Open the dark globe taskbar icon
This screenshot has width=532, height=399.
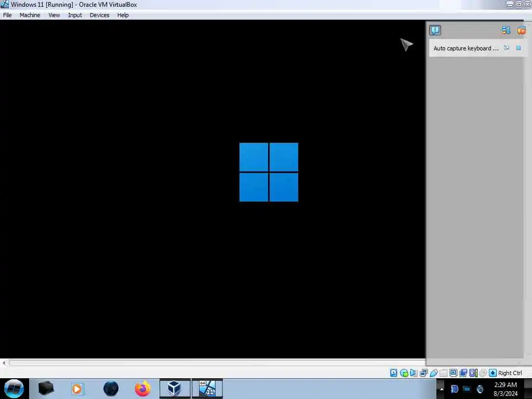[x=111, y=389]
